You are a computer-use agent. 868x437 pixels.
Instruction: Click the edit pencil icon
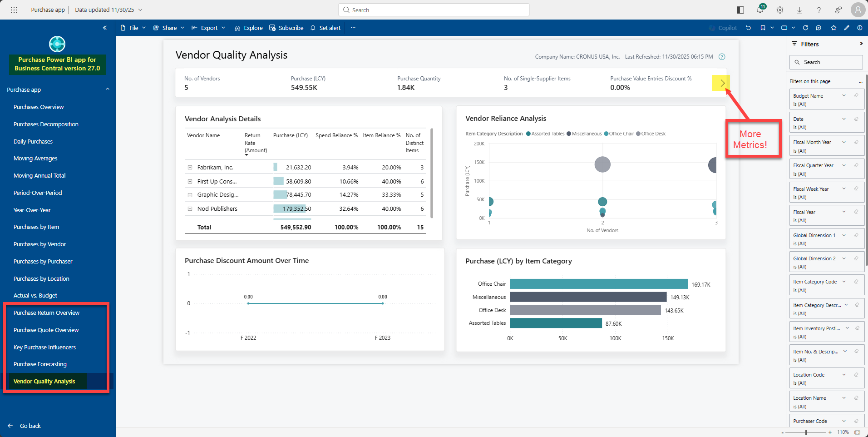[847, 28]
